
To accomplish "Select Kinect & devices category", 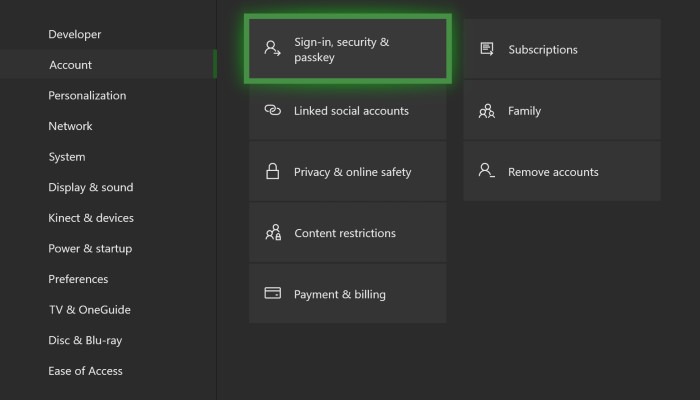I will click(x=91, y=218).
